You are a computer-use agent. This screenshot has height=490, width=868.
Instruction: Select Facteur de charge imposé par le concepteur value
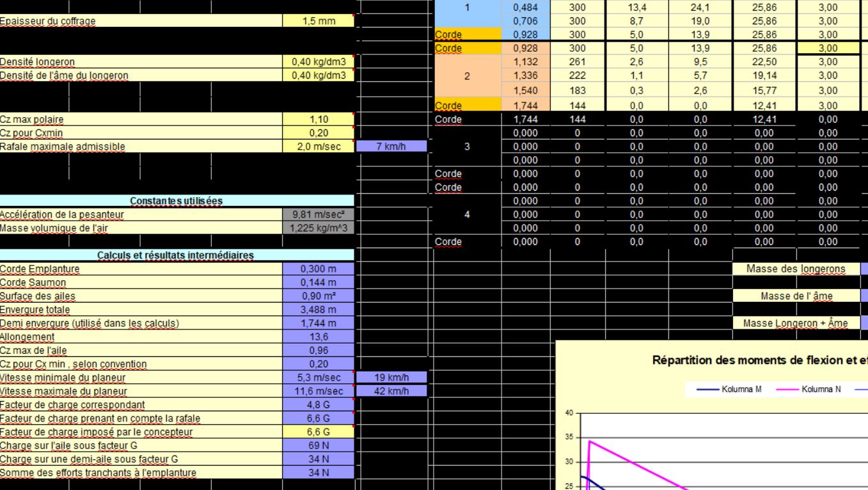(318, 432)
